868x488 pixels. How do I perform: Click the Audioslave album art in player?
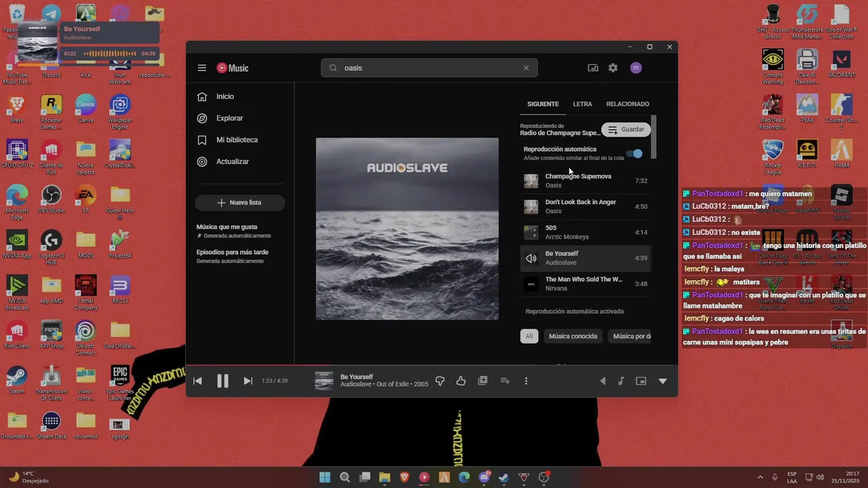407,229
